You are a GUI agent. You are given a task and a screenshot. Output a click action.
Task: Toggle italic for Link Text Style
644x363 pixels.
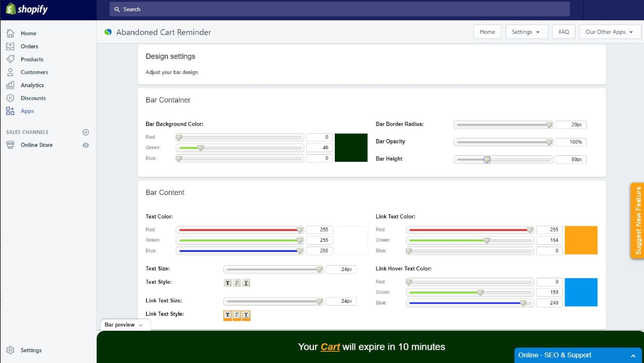tap(236, 315)
